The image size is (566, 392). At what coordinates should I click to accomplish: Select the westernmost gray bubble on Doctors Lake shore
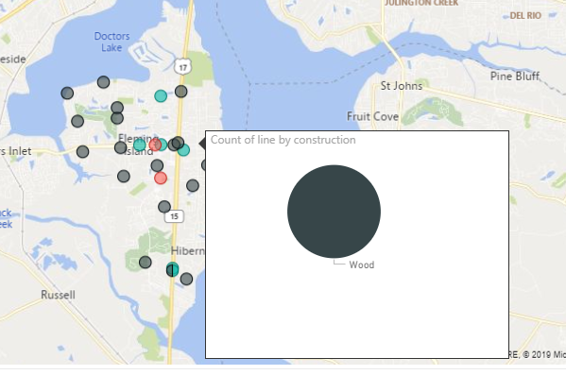[x=67, y=94]
